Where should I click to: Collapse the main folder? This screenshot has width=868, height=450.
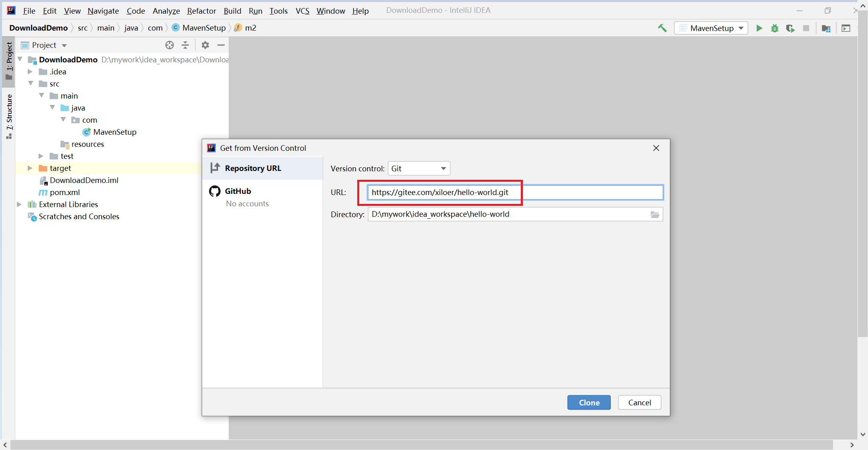coord(41,96)
